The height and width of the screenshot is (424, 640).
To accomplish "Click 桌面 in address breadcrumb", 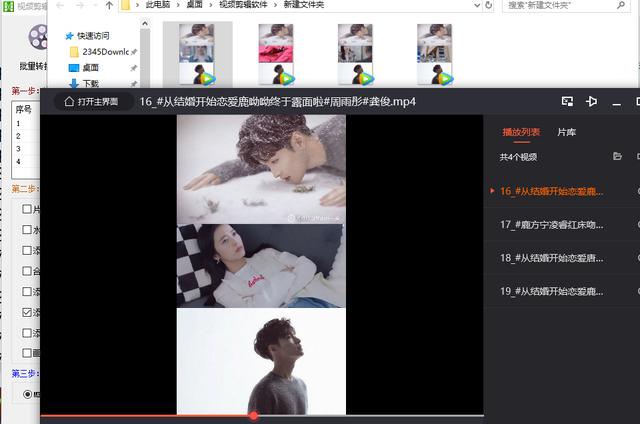I will [x=195, y=5].
